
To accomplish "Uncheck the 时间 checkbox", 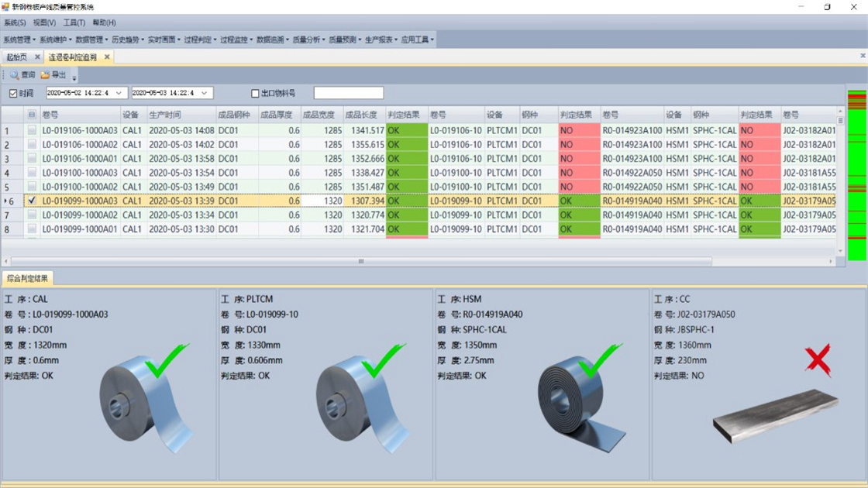I will 13,94.
